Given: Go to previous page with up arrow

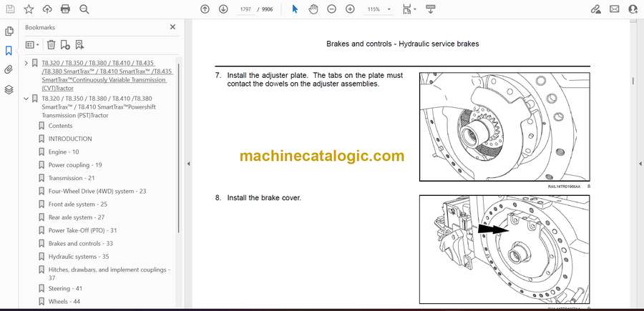Looking at the screenshot, I should (205, 9).
